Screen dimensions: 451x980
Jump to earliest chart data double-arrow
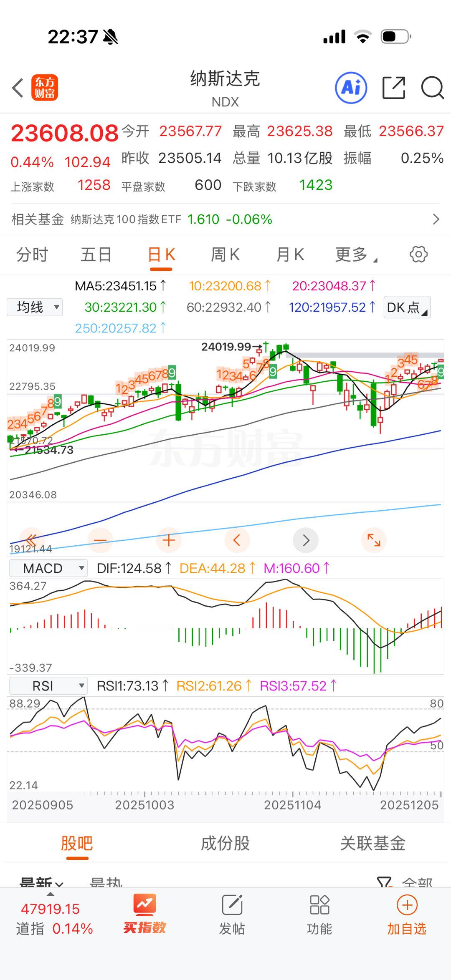[31, 540]
